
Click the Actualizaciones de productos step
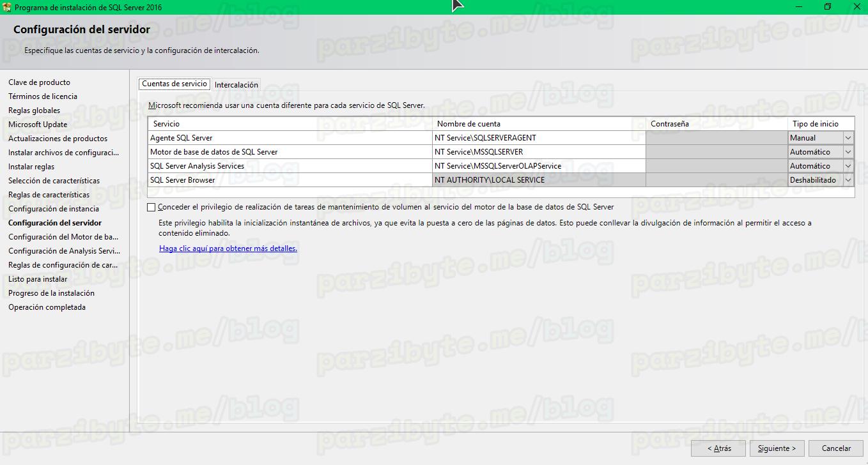[58, 139]
